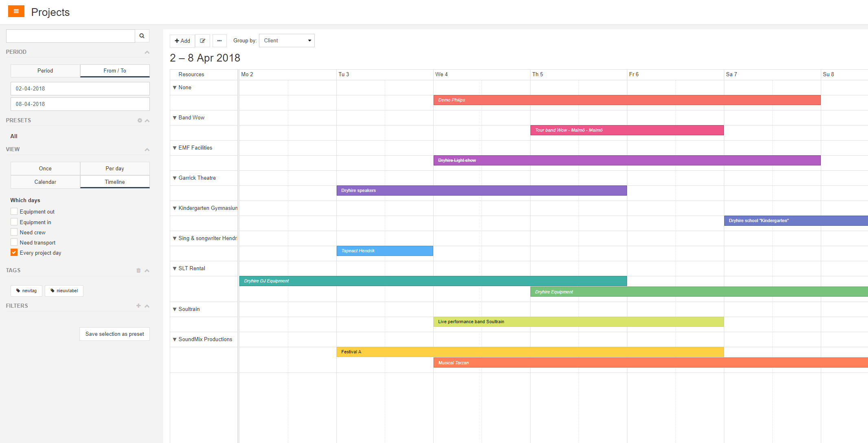Enable the Equipment out checkbox
The height and width of the screenshot is (443, 868).
point(14,211)
